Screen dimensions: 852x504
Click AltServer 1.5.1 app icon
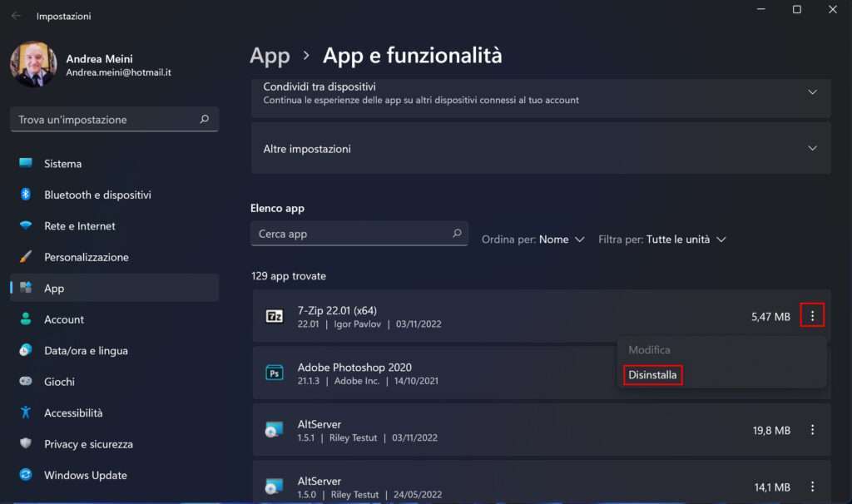(x=274, y=430)
